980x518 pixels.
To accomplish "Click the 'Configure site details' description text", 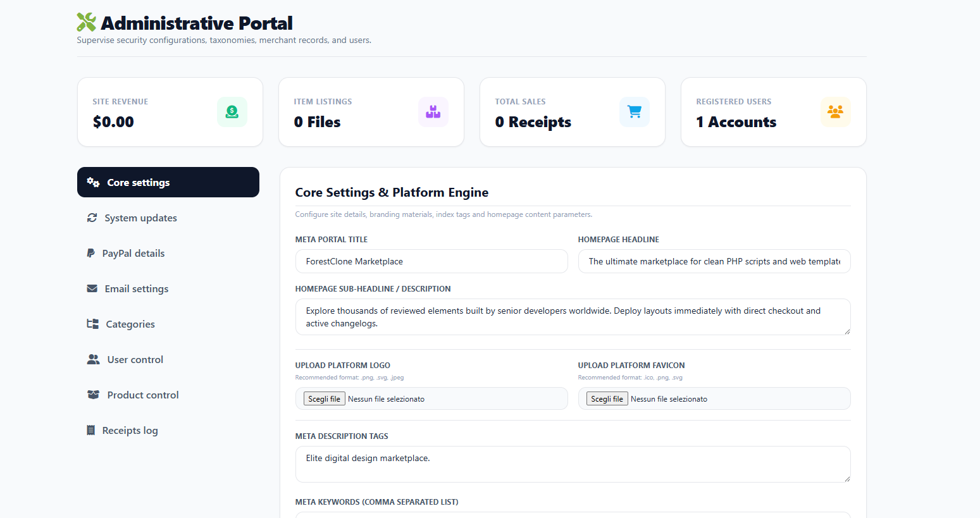I will [443, 214].
